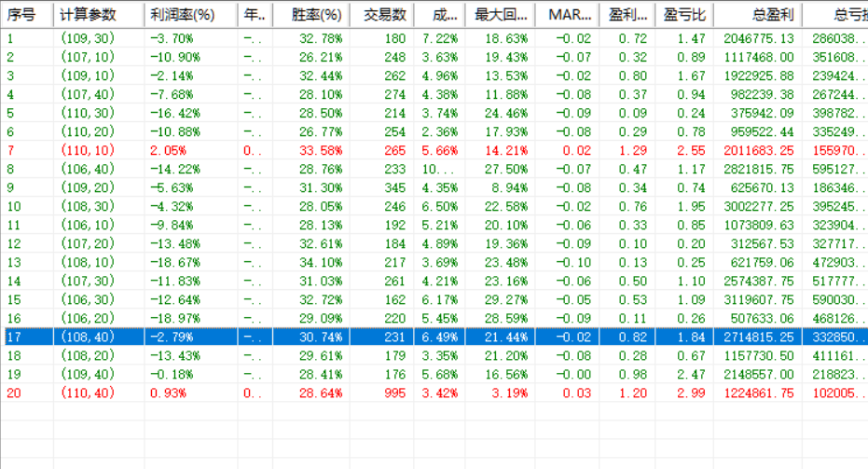Click profit rate cell -18.97% in row 16
The height and width of the screenshot is (469, 868).
175,318
